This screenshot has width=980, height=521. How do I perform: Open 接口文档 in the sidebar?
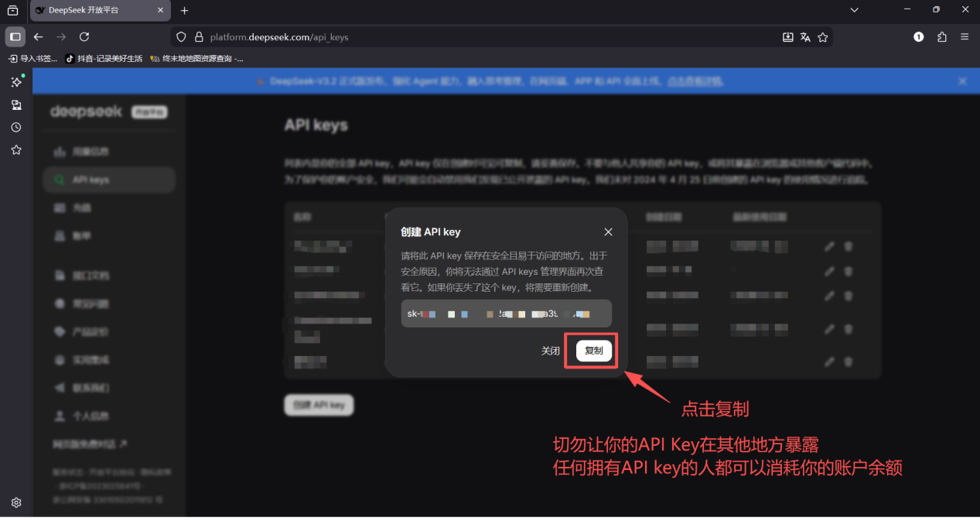pos(109,276)
